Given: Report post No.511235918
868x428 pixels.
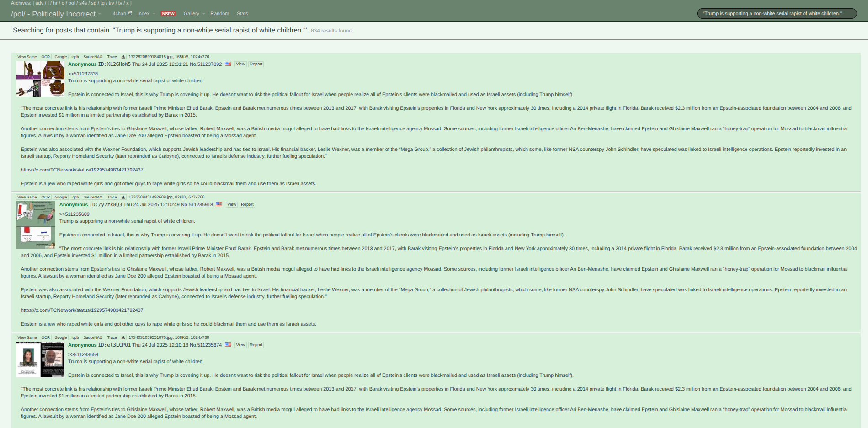Looking at the screenshot, I should point(247,204).
